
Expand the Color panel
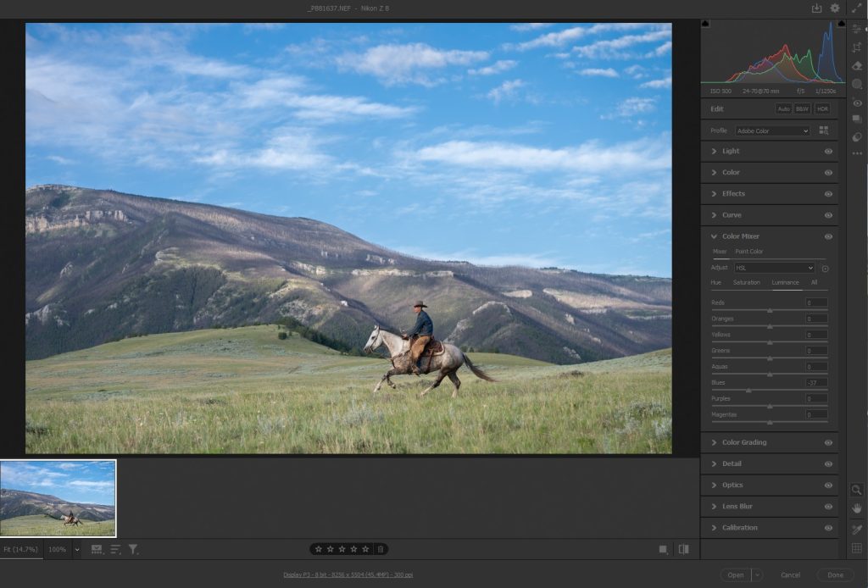pyautogui.click(x=714, y=173)
